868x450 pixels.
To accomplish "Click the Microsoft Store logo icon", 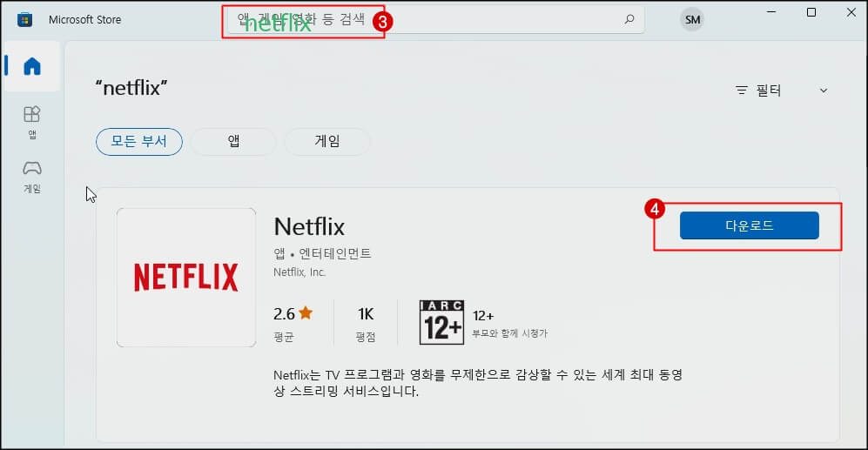I will [25, 20].
